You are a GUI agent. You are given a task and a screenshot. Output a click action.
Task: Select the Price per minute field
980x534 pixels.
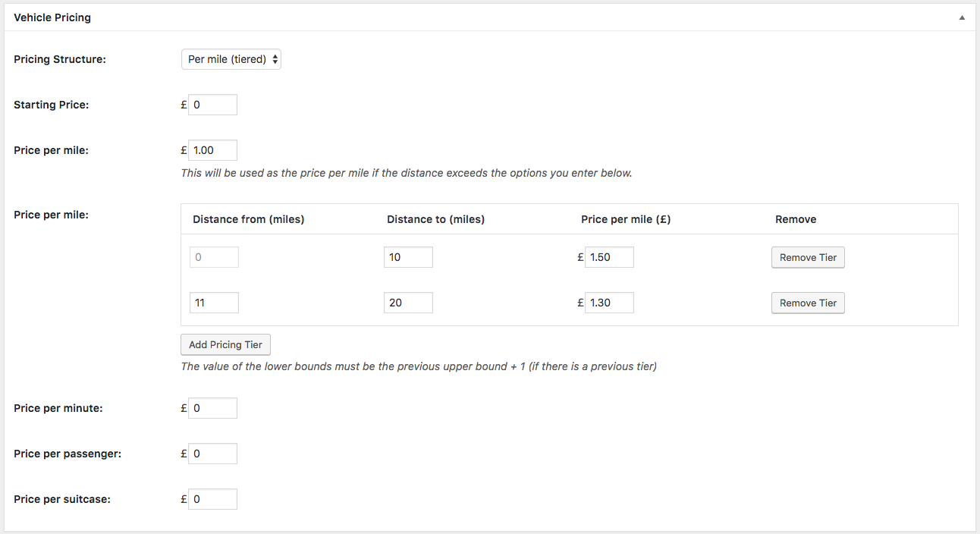pyautogui.click(x=212, y=407)
